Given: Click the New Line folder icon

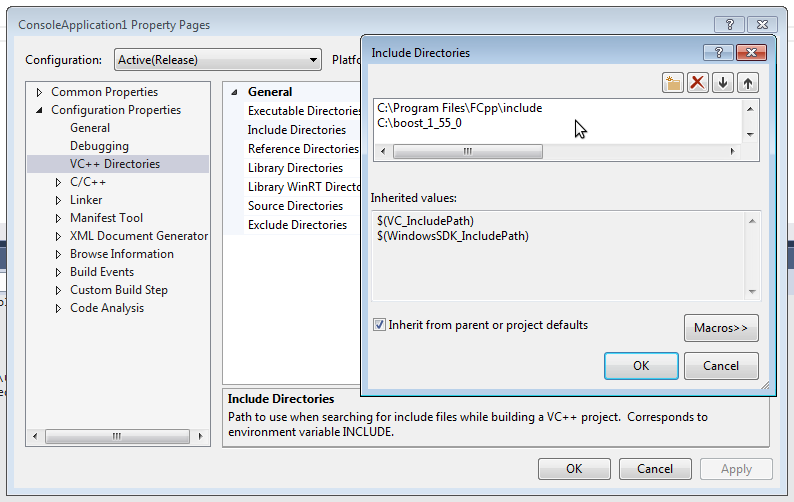Looking at the screenshot, I should 673,83.
